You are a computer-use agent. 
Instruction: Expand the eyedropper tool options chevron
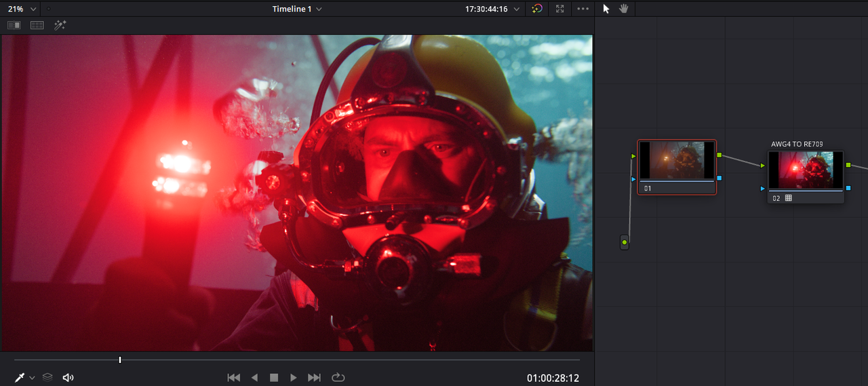[32, 378]
